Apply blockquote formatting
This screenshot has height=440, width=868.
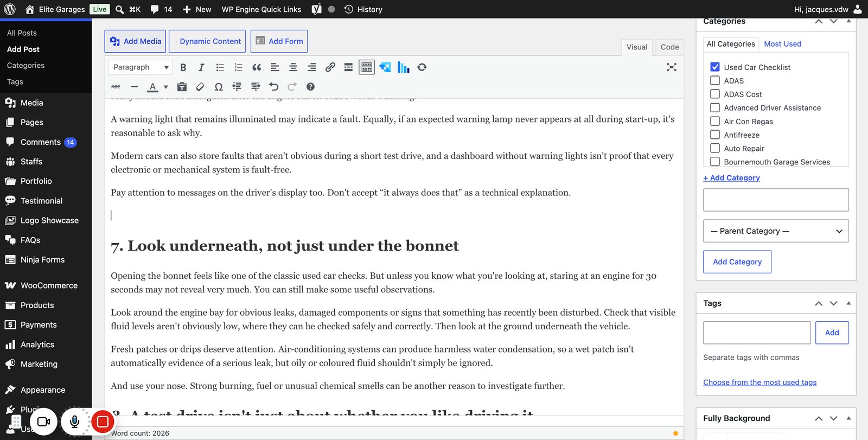coord(257,67)
